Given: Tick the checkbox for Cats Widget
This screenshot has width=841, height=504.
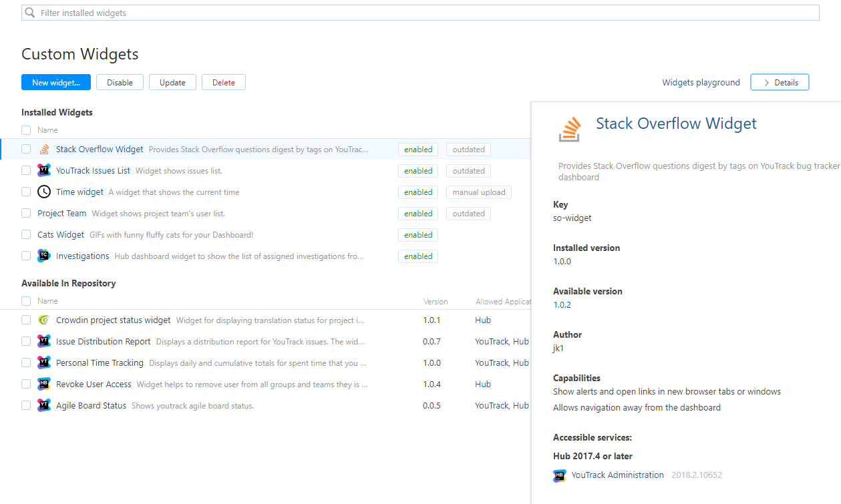Looking at the screenshot, I should (26, 235).
